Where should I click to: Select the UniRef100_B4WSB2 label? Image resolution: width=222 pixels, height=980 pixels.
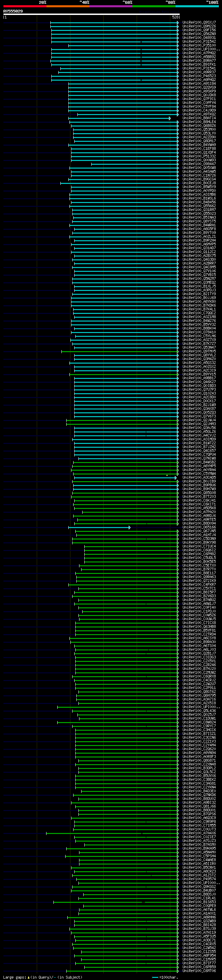(x=199, y=462)
